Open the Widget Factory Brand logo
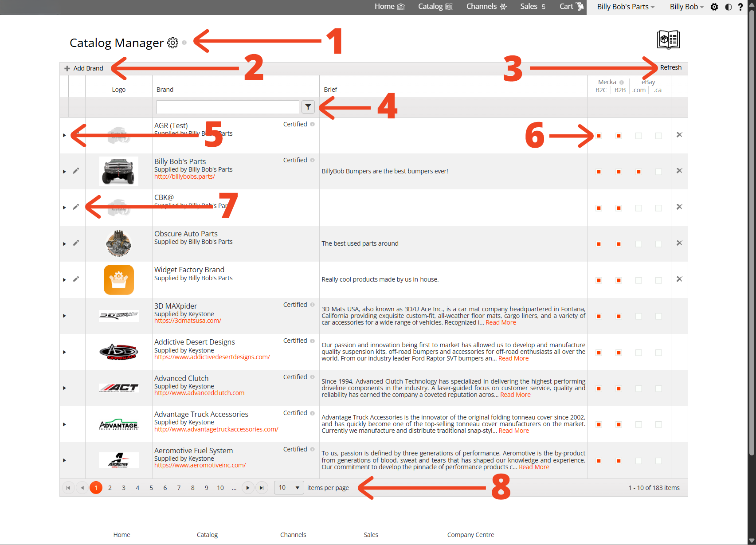The width and height of the screenshot is (756, 545). (x=119, y=280)
